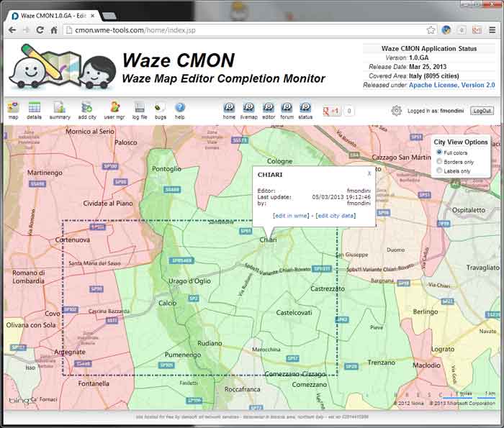
Task: Click the edit in wme link
Action: tap(291, 216)
